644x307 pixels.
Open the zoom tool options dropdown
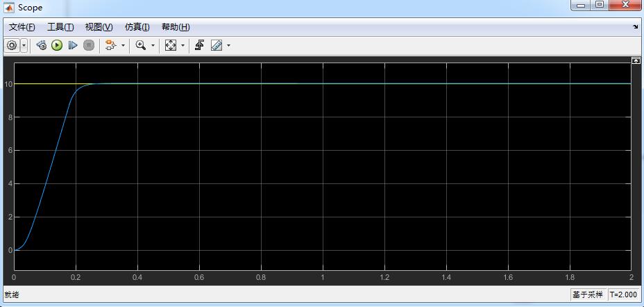point(153,45)
